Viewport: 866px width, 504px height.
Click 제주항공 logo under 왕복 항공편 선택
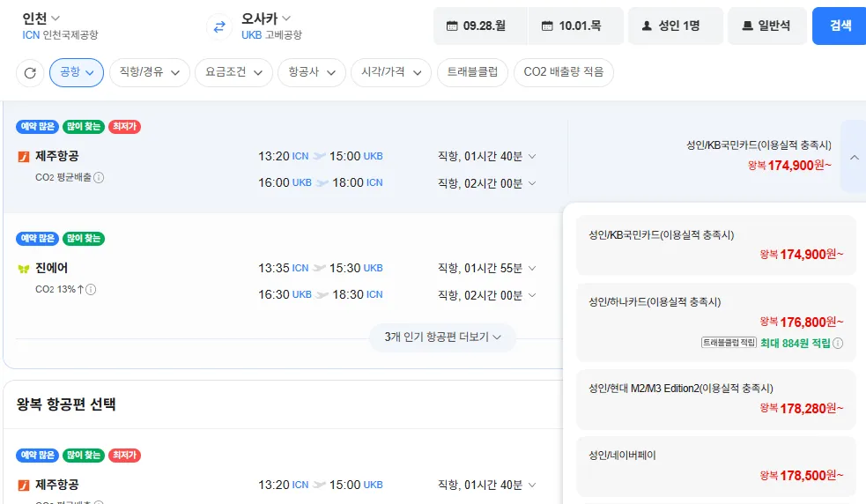pos(24,485)
